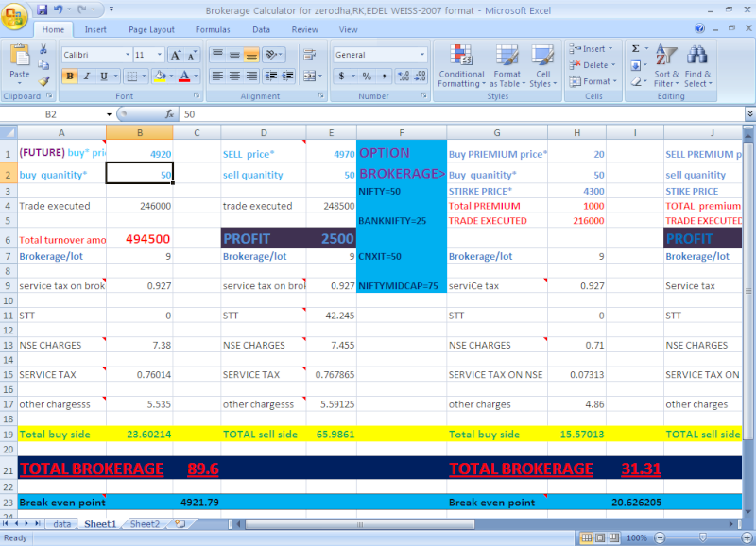This screenshot has width=756, height=546.
Task: Zoom out with the minus button
Action: coord(660,537)
